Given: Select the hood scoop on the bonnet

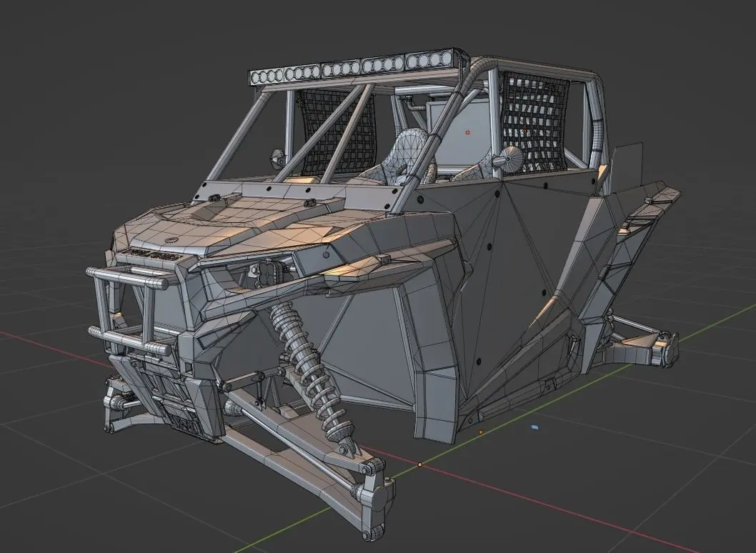Looking at the screenshot, I should pyautogui.click(x=212, y=209).
